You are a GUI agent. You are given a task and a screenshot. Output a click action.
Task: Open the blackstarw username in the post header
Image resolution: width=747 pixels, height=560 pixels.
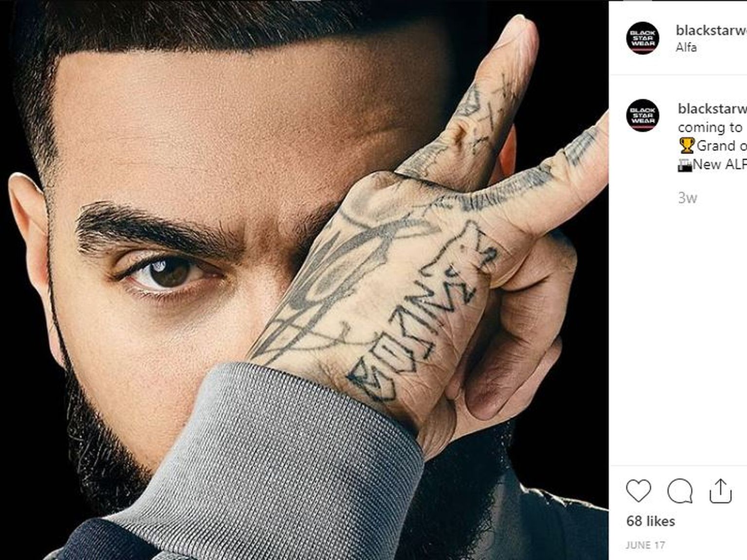click(x=711, y=30)
